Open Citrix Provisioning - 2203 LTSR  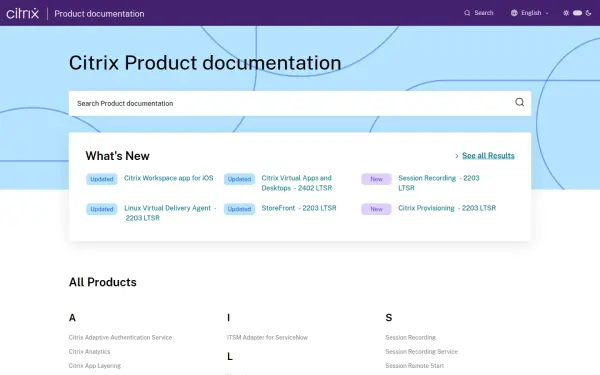(447, 208)
